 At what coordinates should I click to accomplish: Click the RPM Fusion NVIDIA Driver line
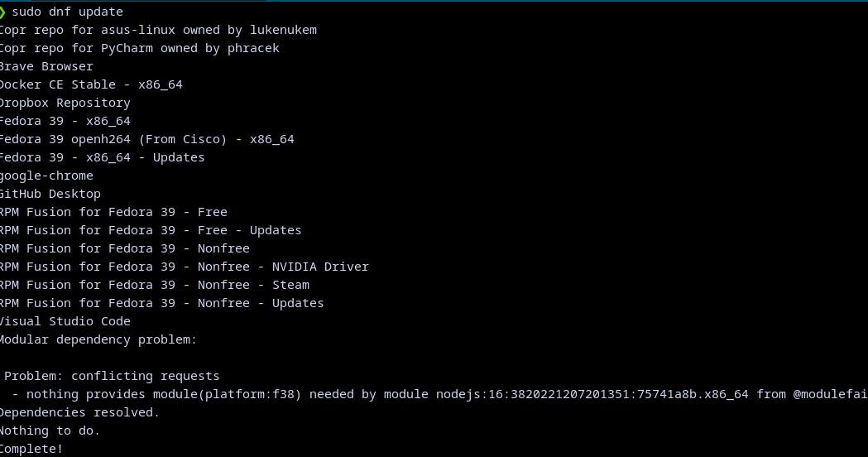pos(184,267)
